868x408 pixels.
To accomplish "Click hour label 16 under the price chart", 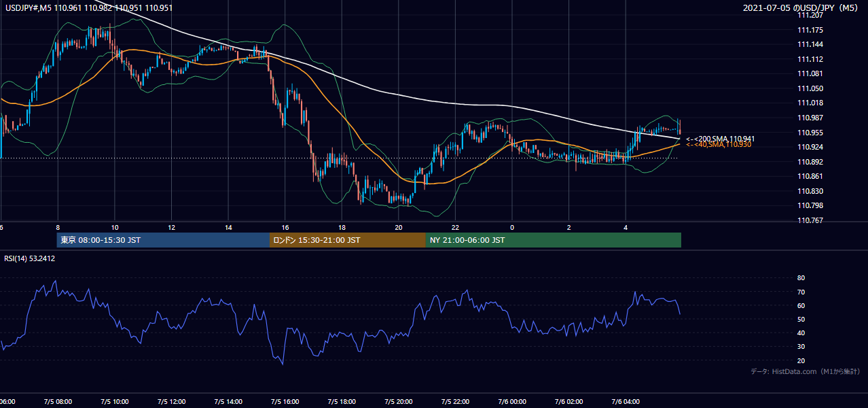I will click(285, 227).
